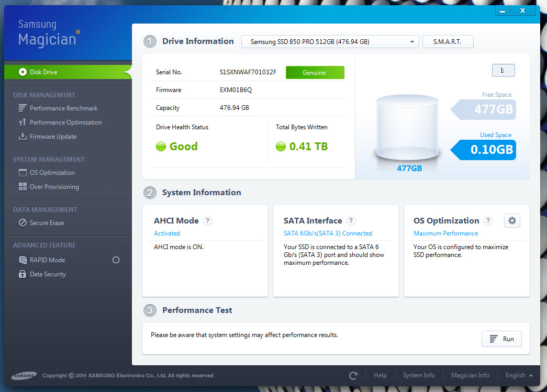Toggle RAPID Mode status circle
The height and width of the screenshot is (392, 547).
click(116, 260)
